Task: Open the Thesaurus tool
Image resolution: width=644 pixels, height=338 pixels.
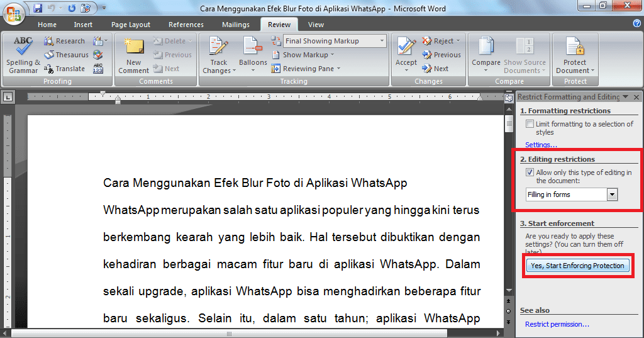Action: point(67,55)
